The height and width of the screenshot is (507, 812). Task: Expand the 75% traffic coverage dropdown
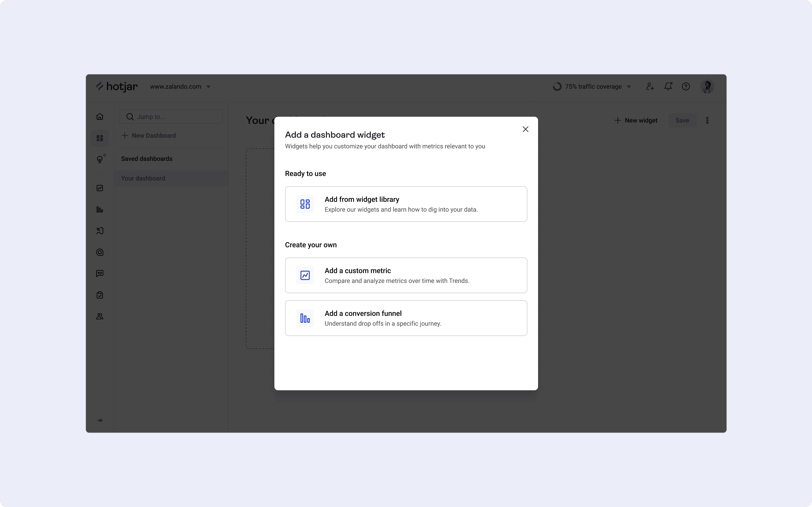[x=592, y=86]
